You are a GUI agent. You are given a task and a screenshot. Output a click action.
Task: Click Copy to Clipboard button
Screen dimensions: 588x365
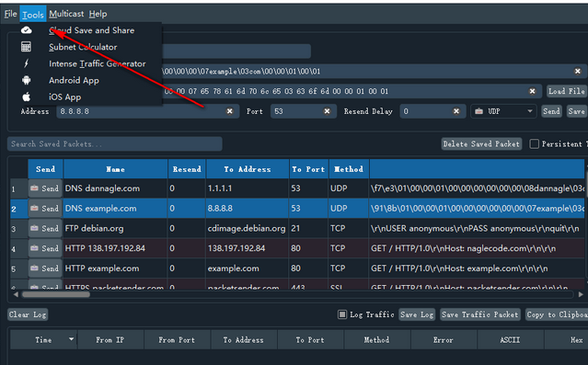pos(557,314)
